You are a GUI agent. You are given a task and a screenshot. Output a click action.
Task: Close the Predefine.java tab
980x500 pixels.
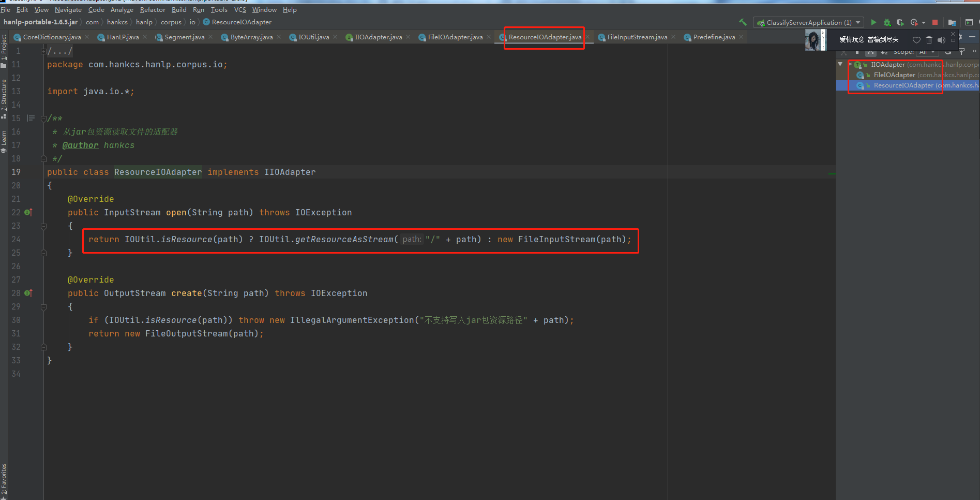741,37
